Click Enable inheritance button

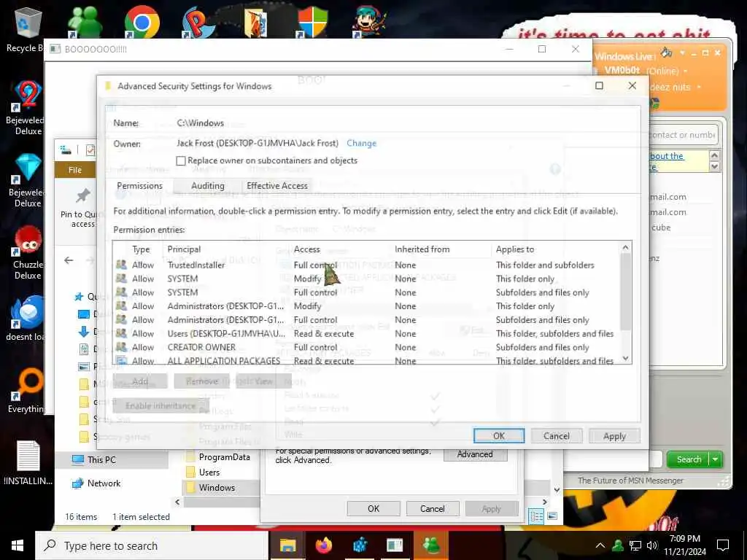pyautogui.click(x=160, y=405)
